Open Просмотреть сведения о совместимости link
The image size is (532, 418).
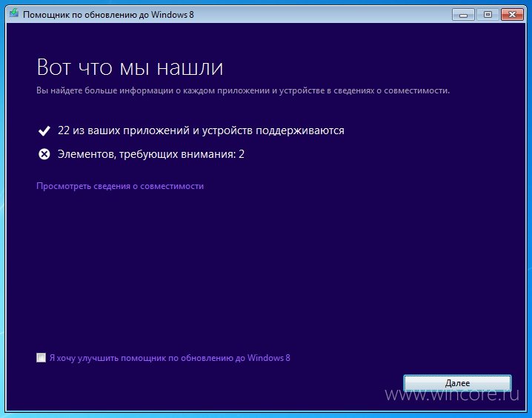tap(120, 186)
